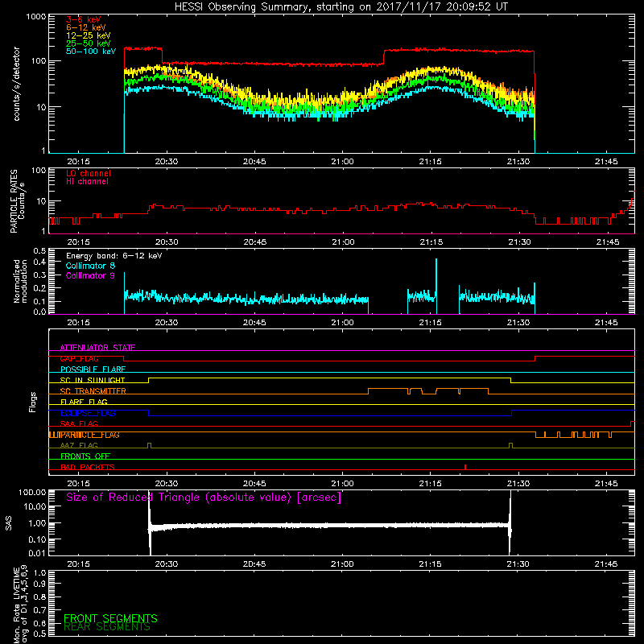Click the HI channel legend entry
The width and height of the screenshot is (644, 644).
(87, 182)
